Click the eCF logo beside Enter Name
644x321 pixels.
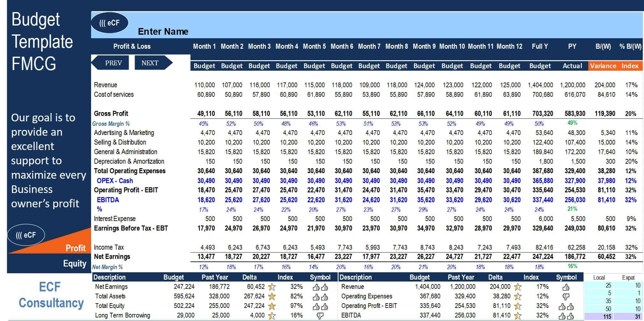click(x=110, y=23)
